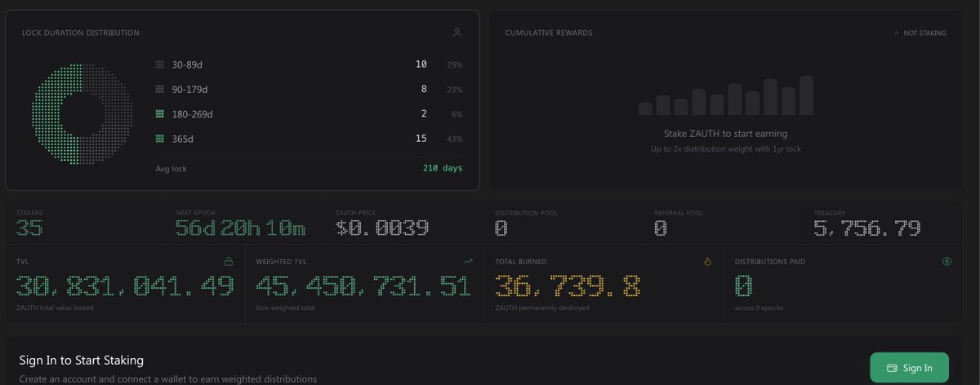Click the TVL value 30,831,041.49
This screenshot has width=980, height=385.
125,285
